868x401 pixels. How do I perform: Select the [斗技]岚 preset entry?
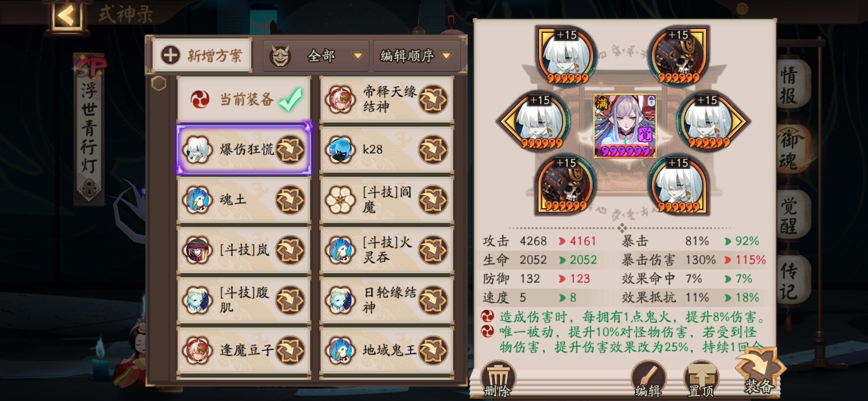[x=244, y=250]
